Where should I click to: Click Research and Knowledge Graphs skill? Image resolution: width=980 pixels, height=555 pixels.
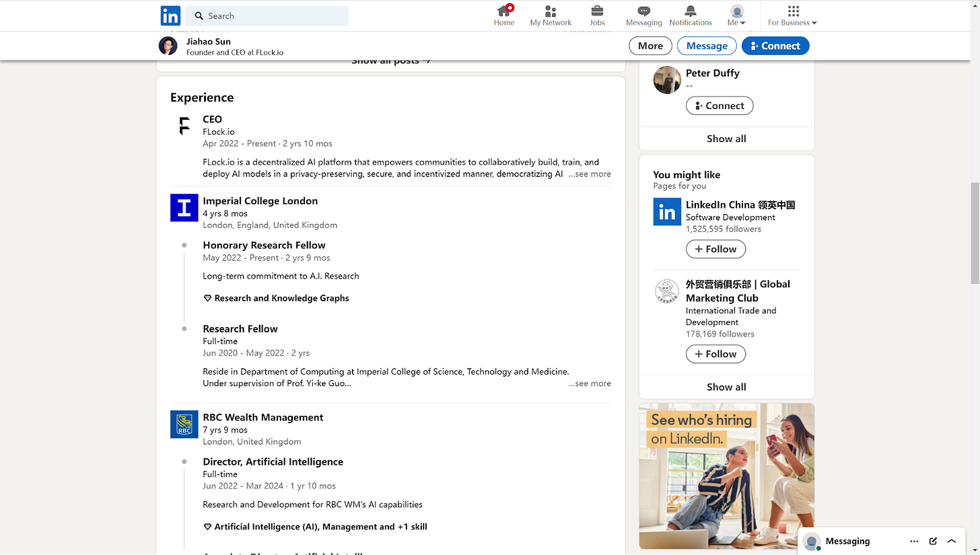click(281, 298)
